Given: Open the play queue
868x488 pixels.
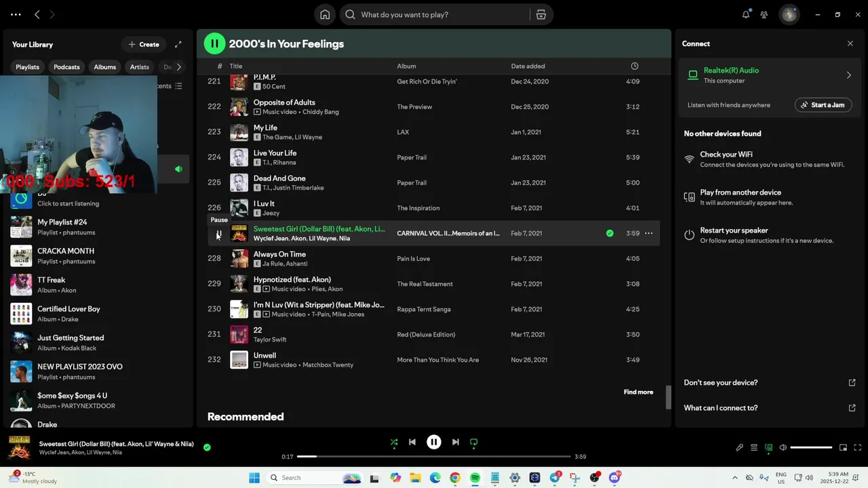Looking at the screenshot, I should point(754,447).
